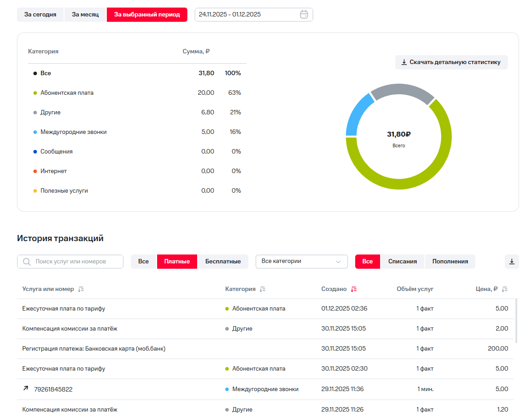Viewport: 531px width, 420px height.
Task: Switch to 'За месяц' tab
Action: 85,14
